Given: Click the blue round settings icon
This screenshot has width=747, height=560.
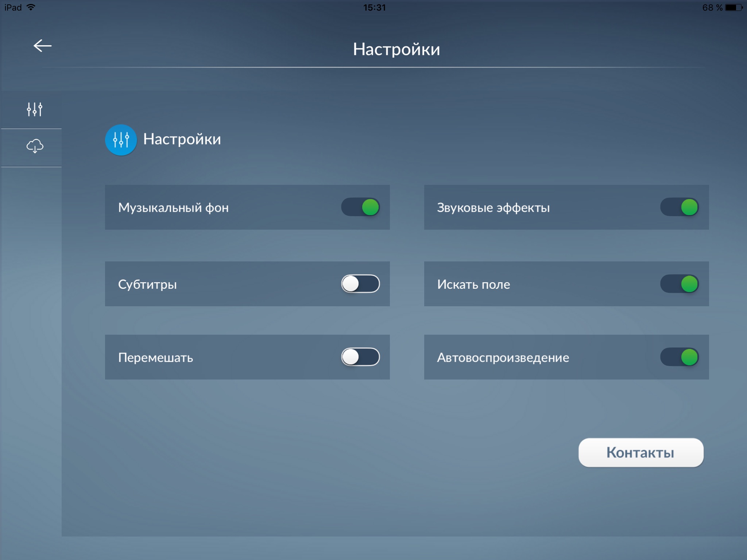Looking at the screenshot, I should click(x=121, y=140).
